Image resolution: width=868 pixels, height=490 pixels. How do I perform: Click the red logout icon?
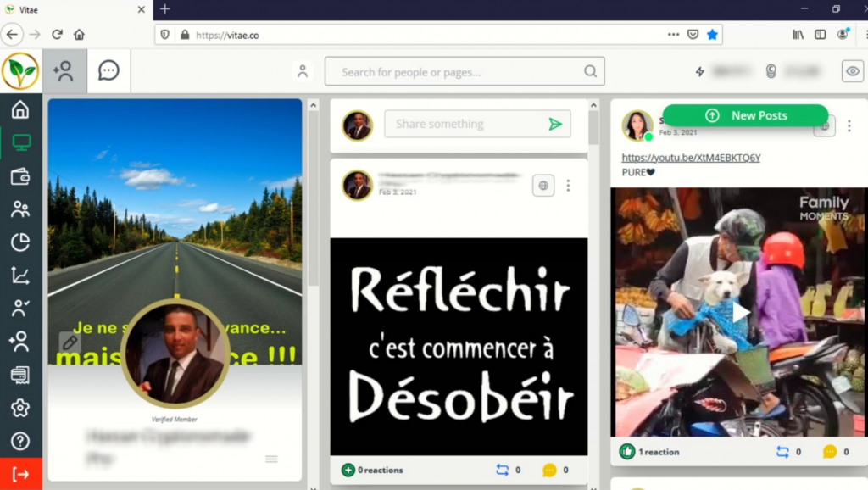[20, 474]
